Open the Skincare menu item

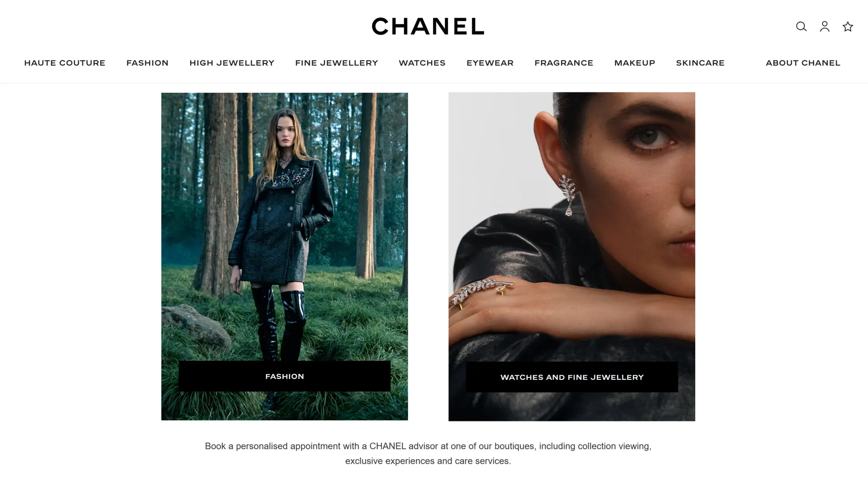coord(700,63)
